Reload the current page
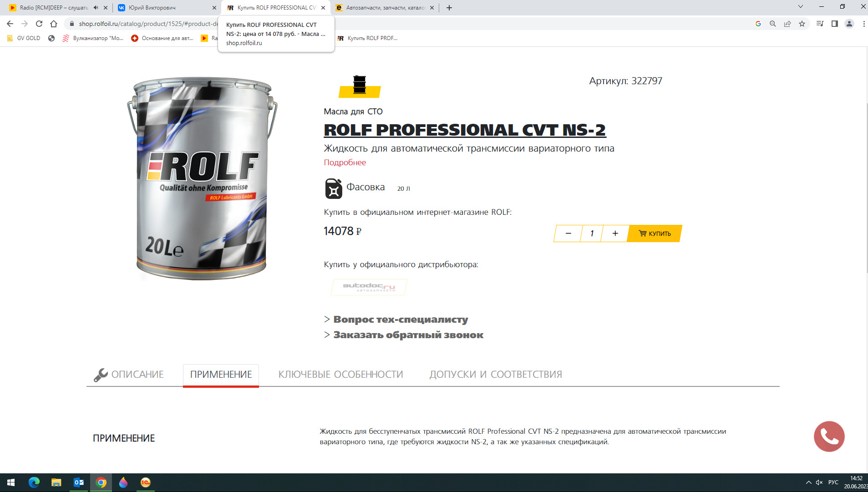 point(39,24)
